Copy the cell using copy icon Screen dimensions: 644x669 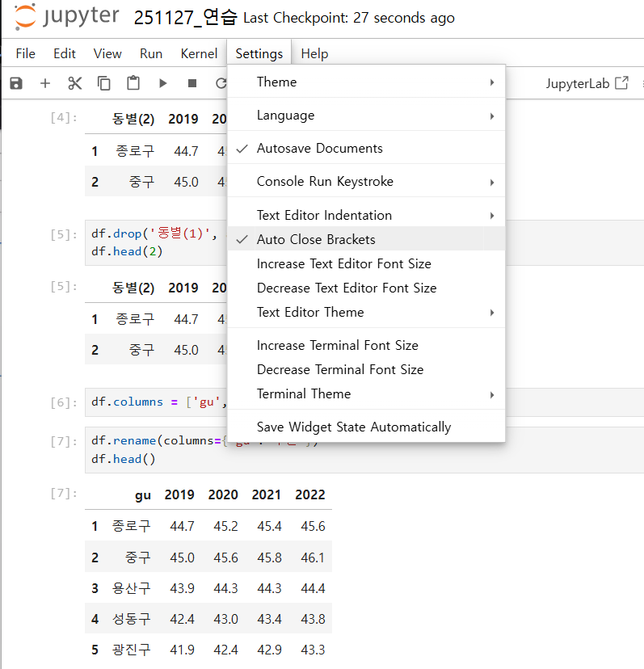104,83
